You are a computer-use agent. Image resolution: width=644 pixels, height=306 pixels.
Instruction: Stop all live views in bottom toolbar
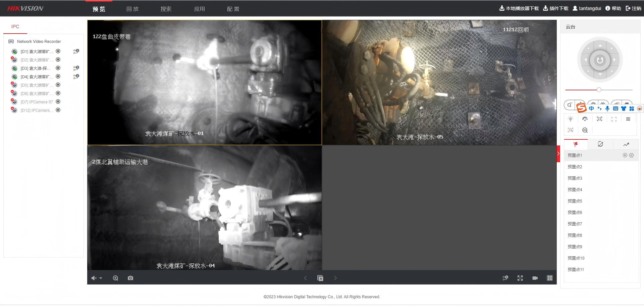320,278
